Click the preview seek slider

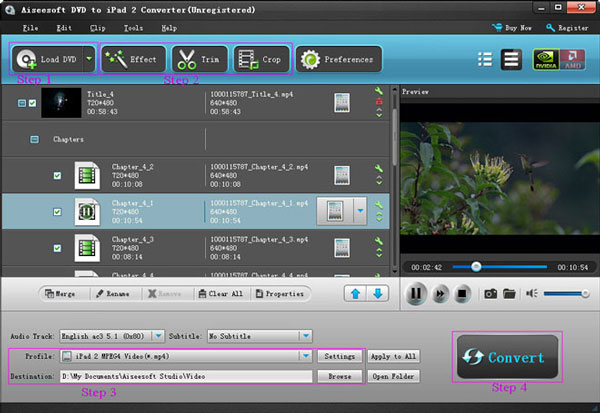500,267
